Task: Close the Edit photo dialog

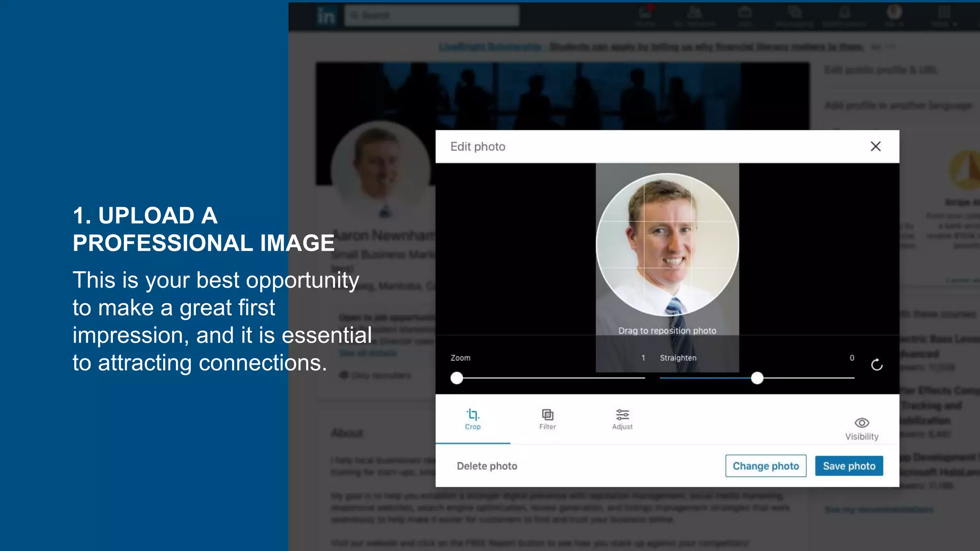Action: click(x=875, y=146)
